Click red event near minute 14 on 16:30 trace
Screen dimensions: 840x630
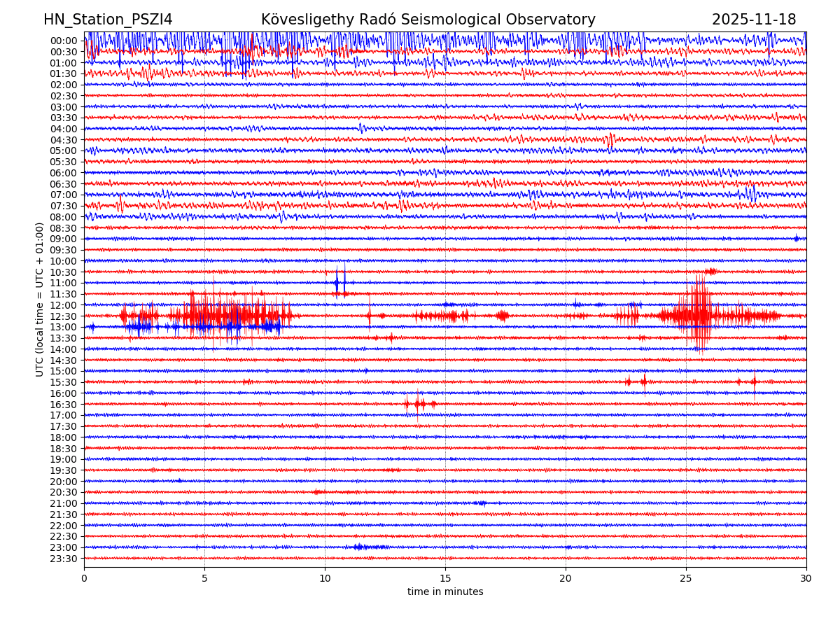pos(419,404)
